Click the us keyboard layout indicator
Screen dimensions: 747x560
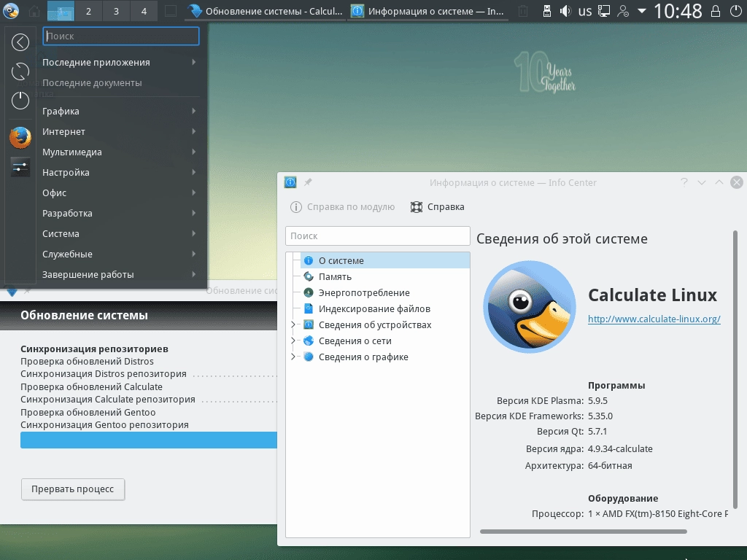pos(585,10)
